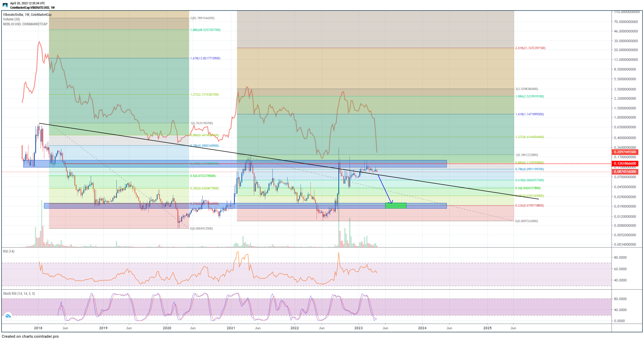Click the 1.618(13.8217710900) Fibonacci label
This screenshot has height=340, width=644.
[205, 58]
